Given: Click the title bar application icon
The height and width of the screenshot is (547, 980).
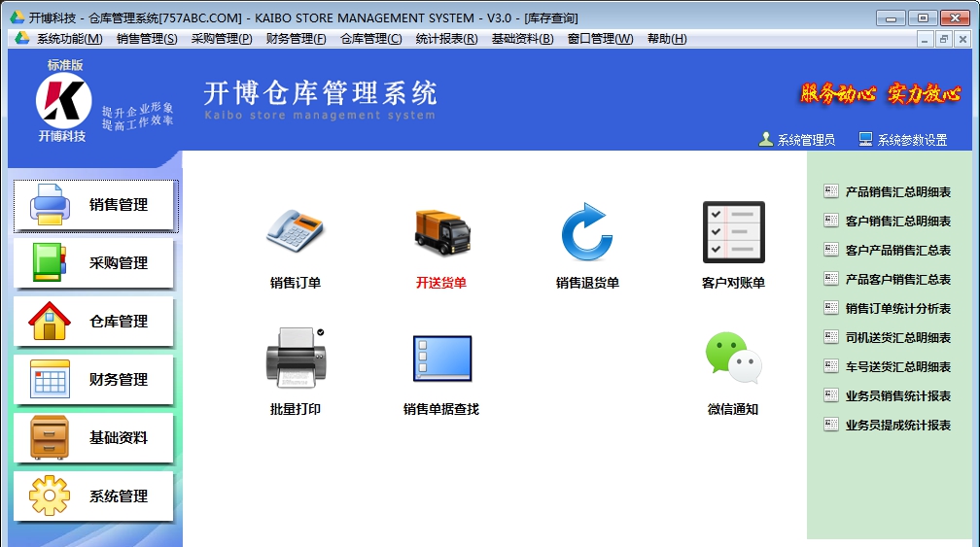Looking at the screenshot, I should coord(17,17).
